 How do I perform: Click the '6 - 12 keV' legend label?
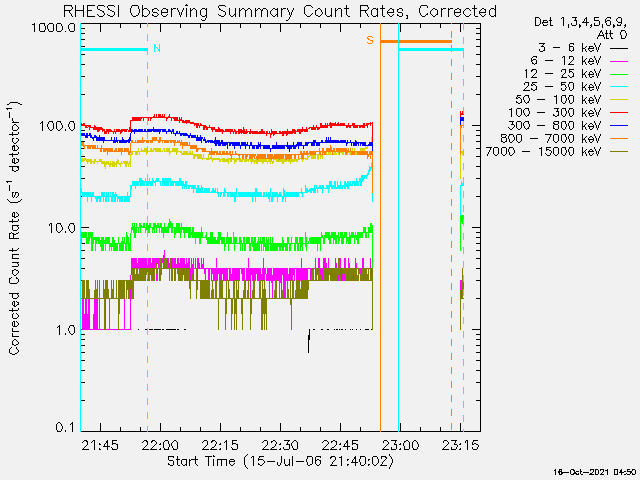[x=566, y=61]
